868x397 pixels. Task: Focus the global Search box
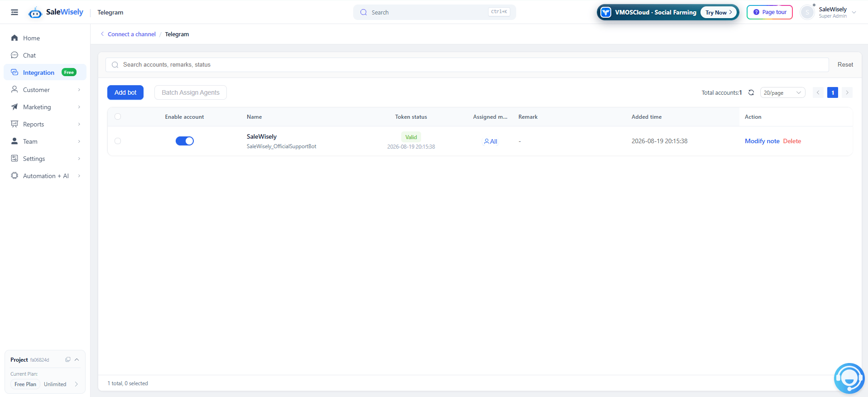point(434,12)
